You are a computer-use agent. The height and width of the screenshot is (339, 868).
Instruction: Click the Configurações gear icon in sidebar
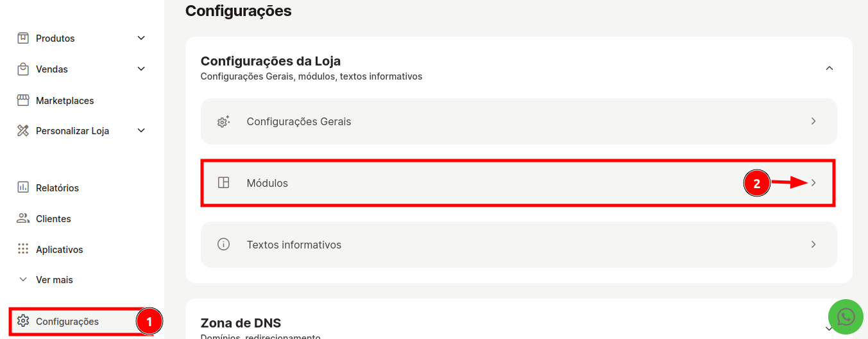[23, 321]
